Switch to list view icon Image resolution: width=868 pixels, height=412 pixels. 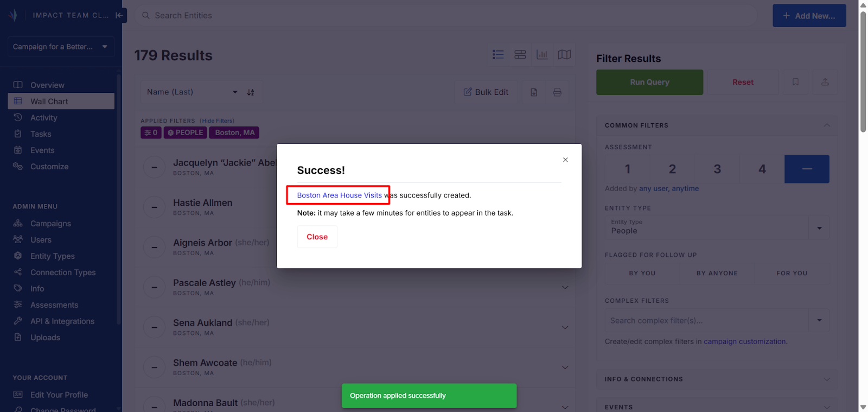[498, 54]
